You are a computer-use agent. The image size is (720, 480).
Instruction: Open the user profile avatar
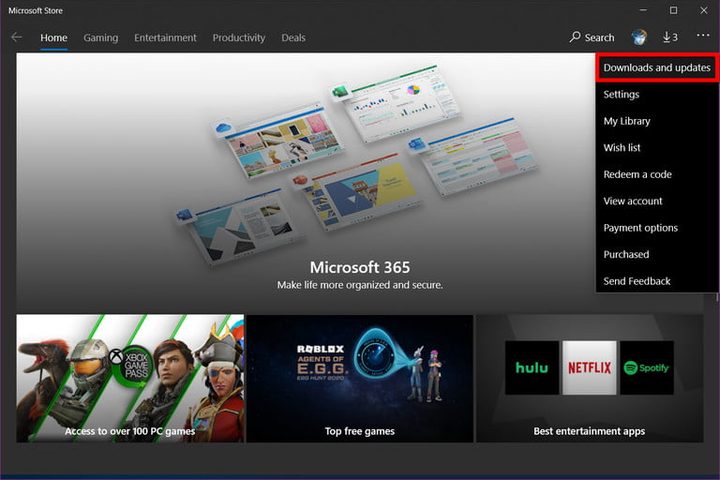point(639,37)
